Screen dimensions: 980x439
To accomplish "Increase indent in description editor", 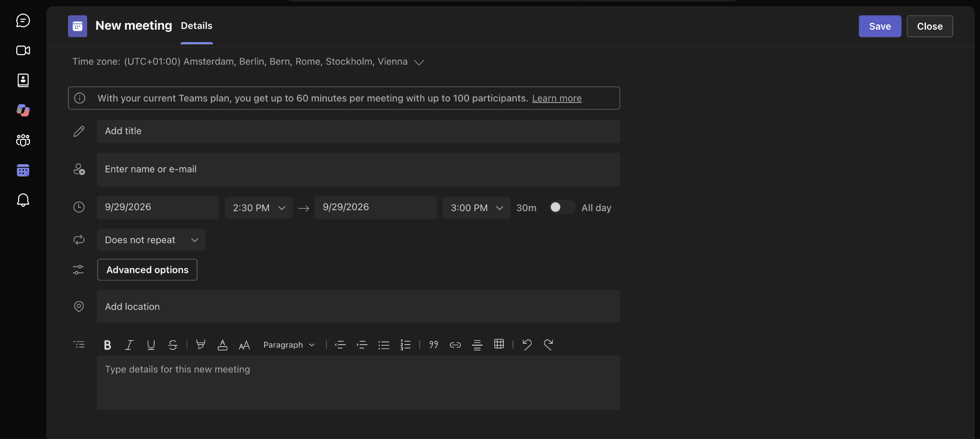I will coord(362,345).
